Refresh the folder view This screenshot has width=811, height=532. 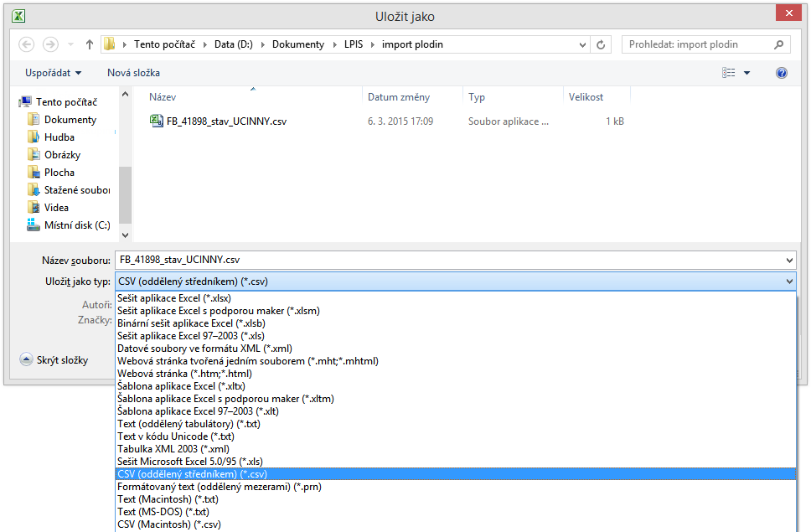pyautogui.click(x=601, y=44)
